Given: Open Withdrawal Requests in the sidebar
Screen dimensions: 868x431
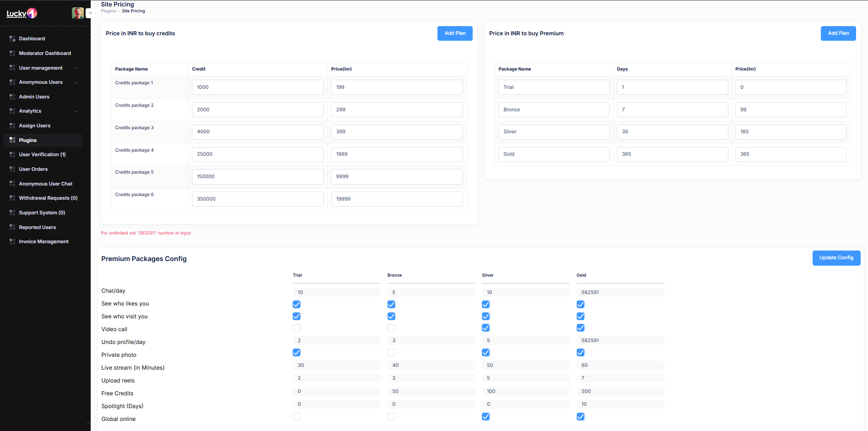Looking at the screenshot, I should click(48, 198).
